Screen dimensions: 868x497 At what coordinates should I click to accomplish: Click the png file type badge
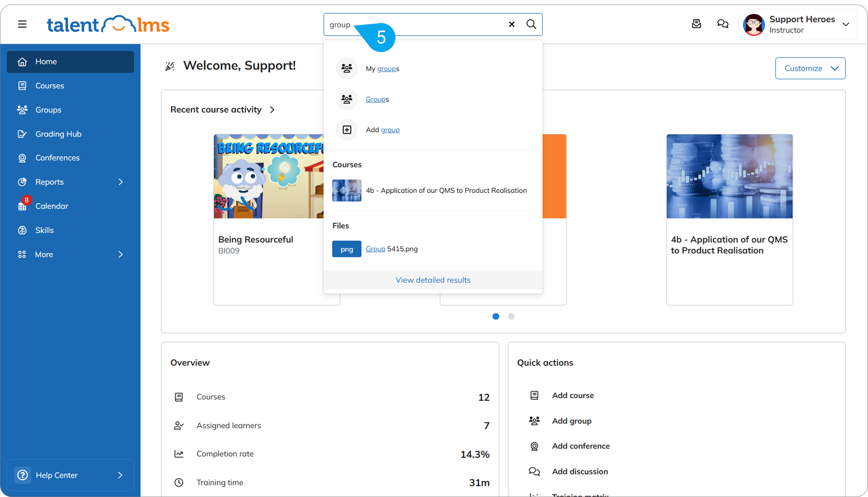point(347,249)
